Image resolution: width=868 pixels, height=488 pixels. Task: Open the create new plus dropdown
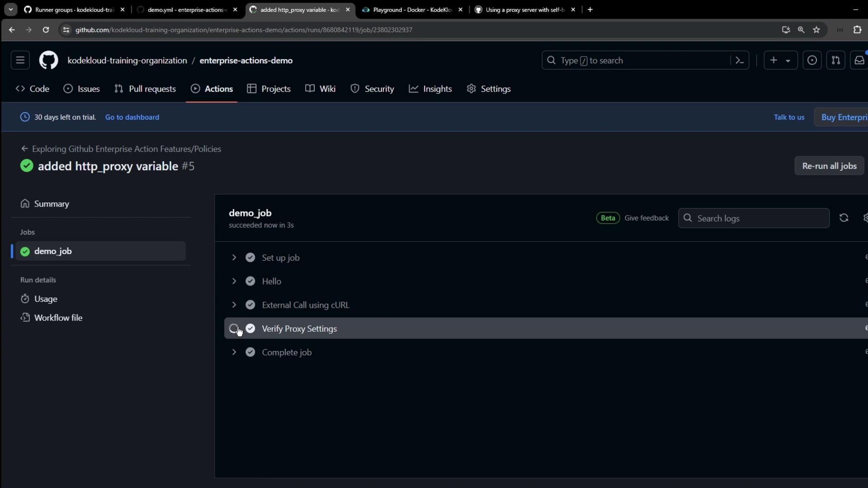(x=780, y=60)
